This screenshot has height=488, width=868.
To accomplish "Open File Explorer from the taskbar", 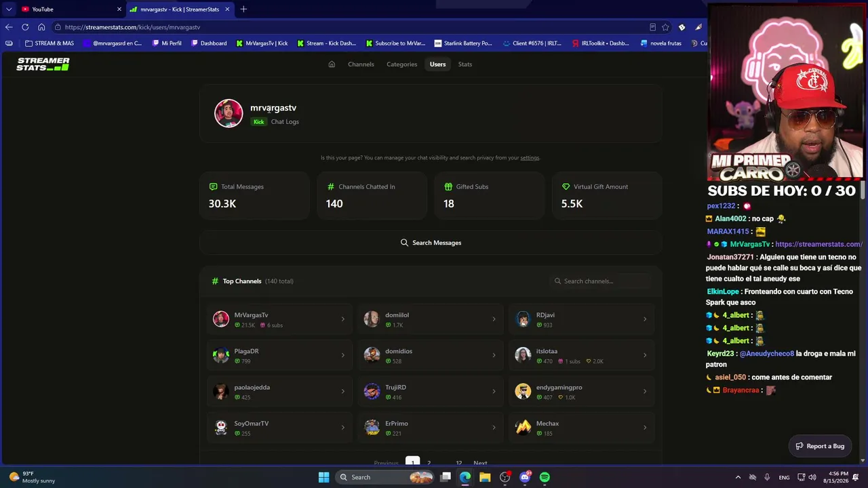I will point(485,477).
